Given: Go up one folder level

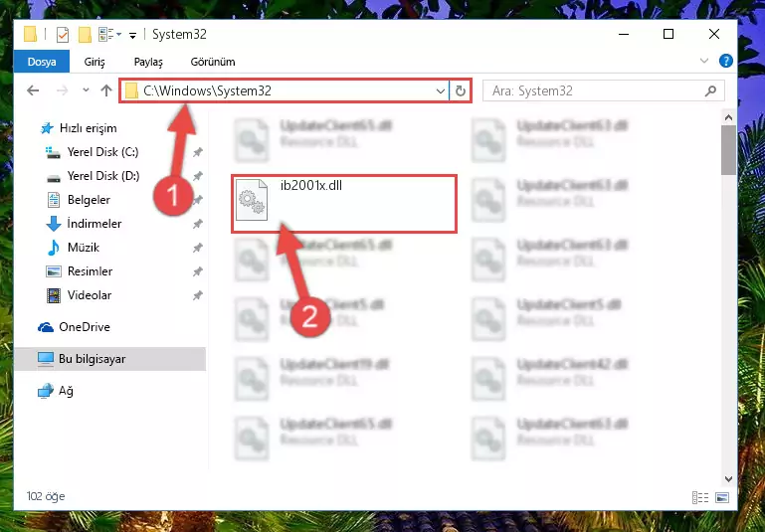Looking at the screenshot, I should (106, 90).
